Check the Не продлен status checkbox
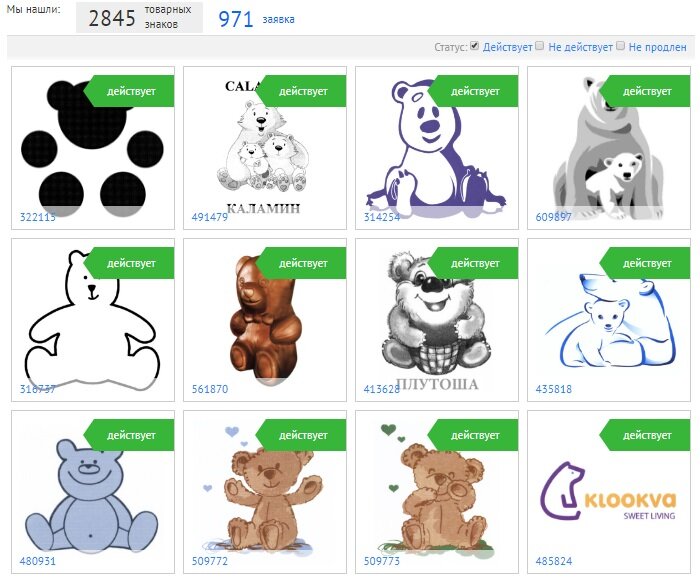 click(x=621, y=46)
